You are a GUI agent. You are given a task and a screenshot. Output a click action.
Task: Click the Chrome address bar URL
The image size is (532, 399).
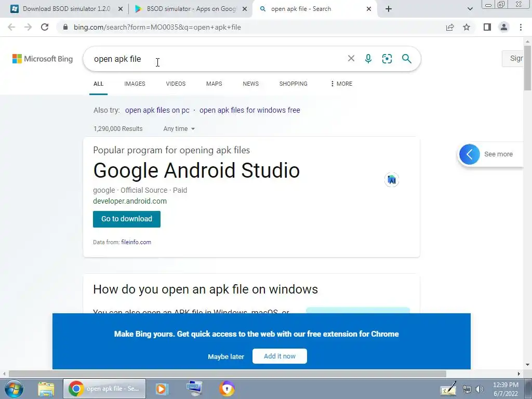[x=157, y=27]
